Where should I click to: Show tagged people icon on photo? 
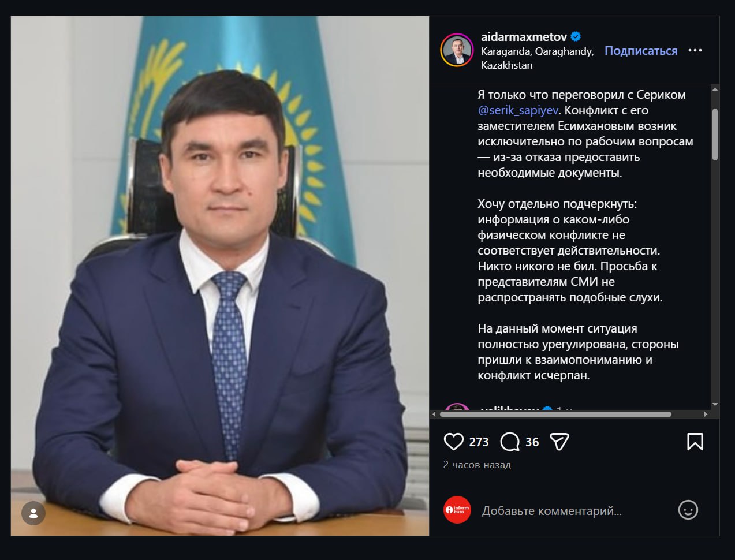click(x=33, y=513)
